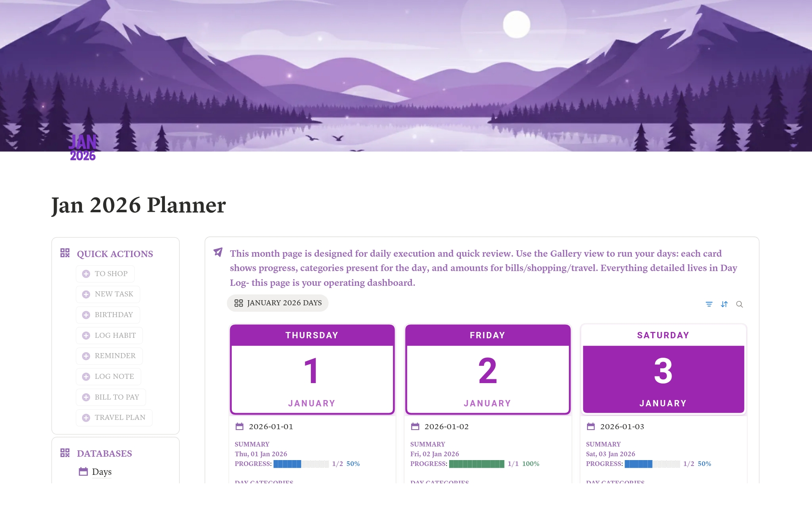This screenshot has width=812, height=507.
Task: Click the plus icon on the TRAVEL PLAN action
Action: 86,417
